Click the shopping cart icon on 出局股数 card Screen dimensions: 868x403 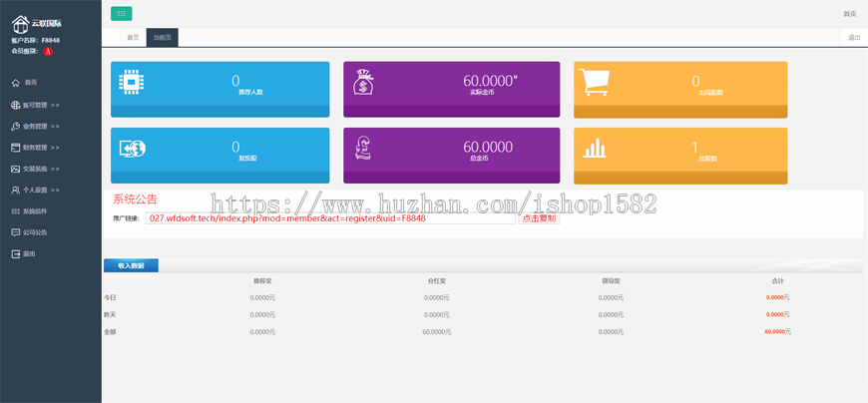594,83
